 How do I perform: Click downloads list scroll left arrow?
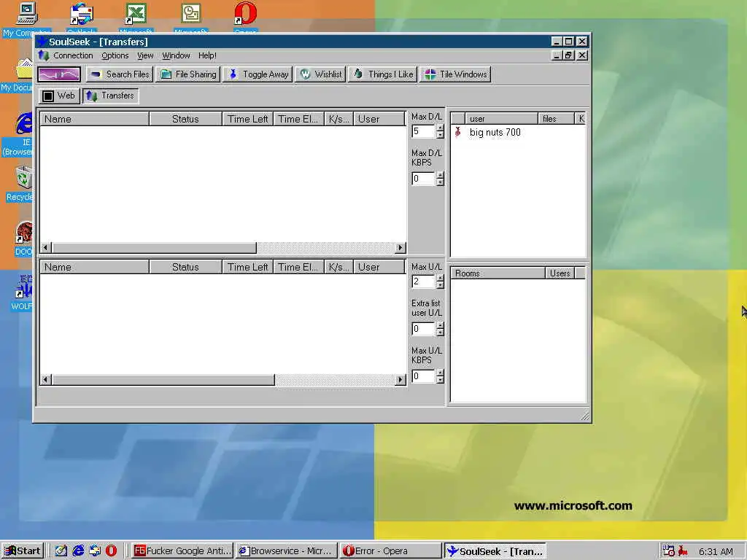46,248
